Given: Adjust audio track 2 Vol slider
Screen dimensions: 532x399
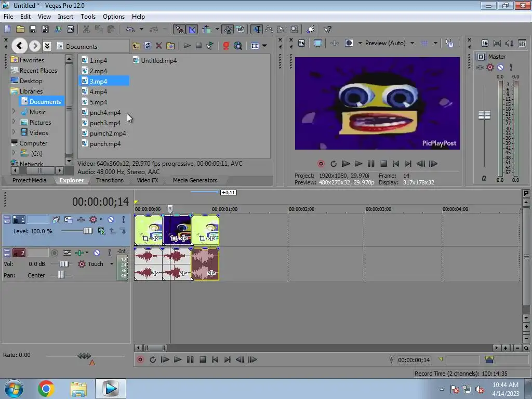Looking at the screenshot, I should [x=63, y=264].
